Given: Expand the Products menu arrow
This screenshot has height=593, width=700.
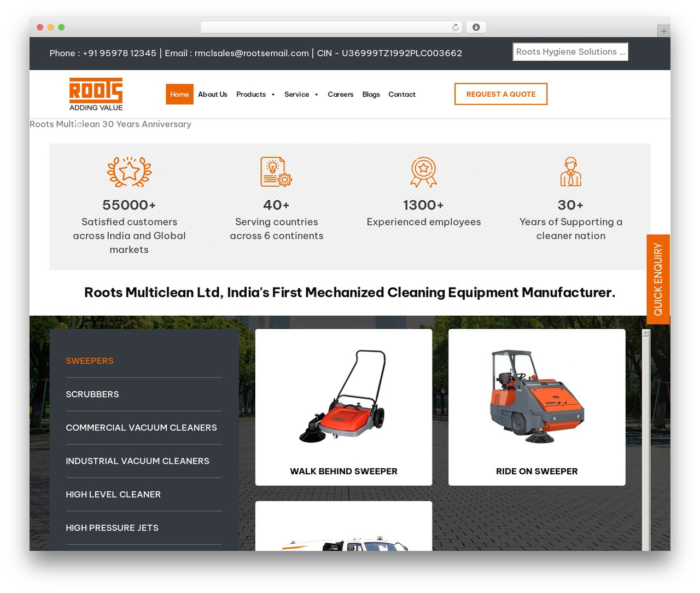Looking at the screenshot, I should [273, 95].
